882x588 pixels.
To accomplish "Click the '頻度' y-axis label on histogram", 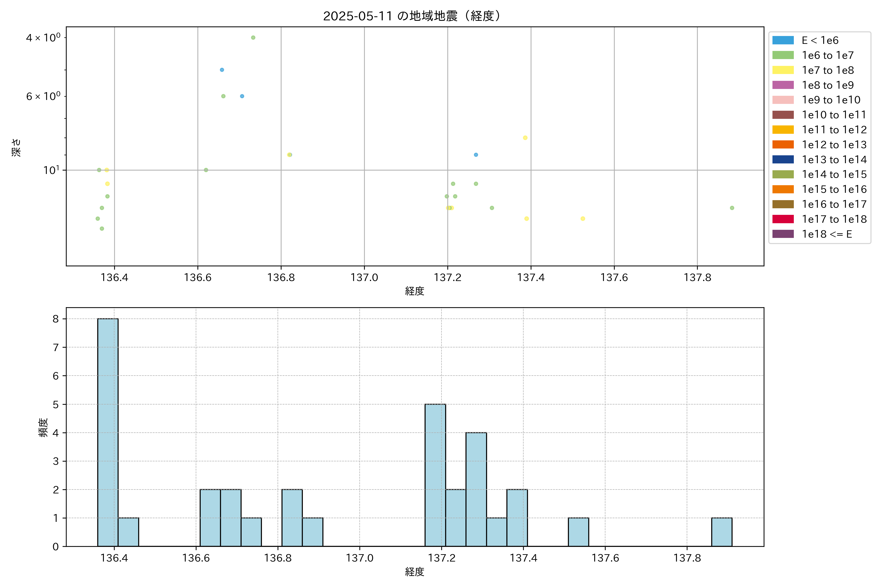I will pos(44,427).
